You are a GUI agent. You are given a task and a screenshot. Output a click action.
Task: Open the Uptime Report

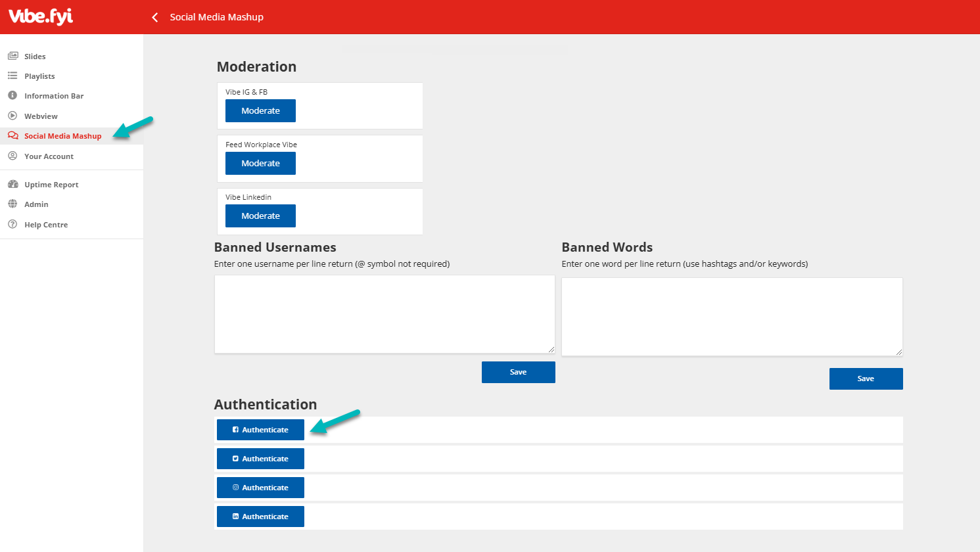pyautogui.click(x=51, y=185)
